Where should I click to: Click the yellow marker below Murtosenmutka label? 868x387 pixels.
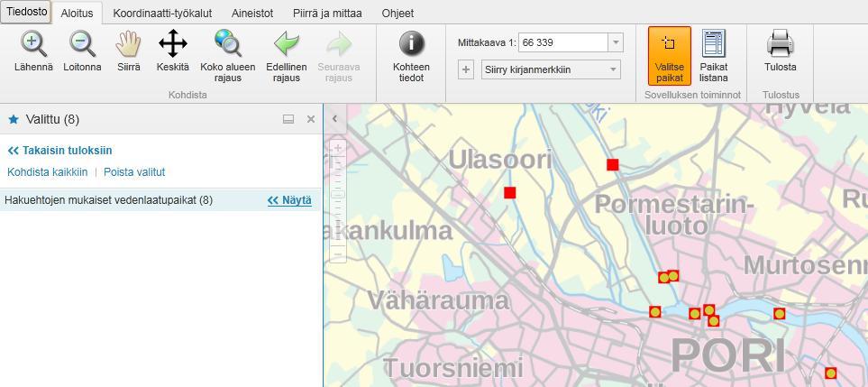[x=780, y=314]
